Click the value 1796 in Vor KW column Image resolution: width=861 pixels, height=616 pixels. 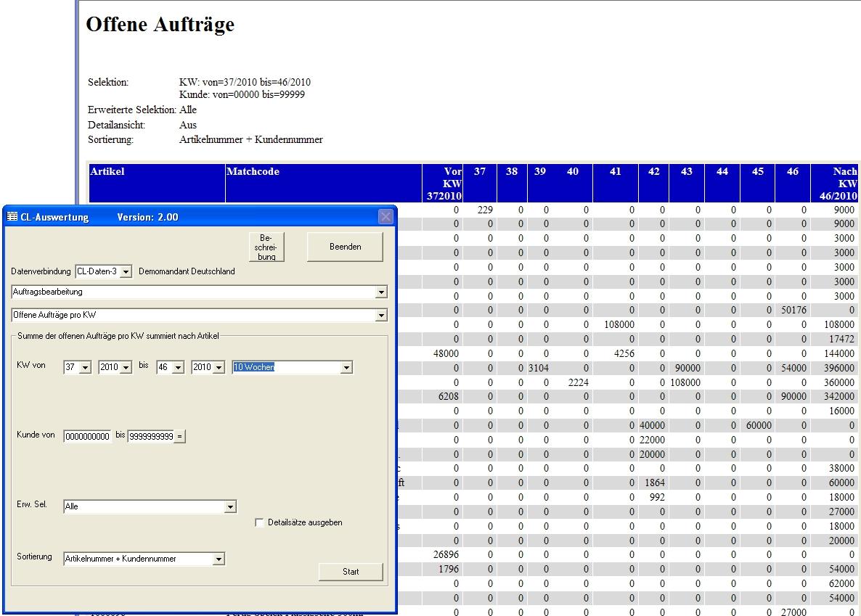pyautogui.click(x=448, y=570)
